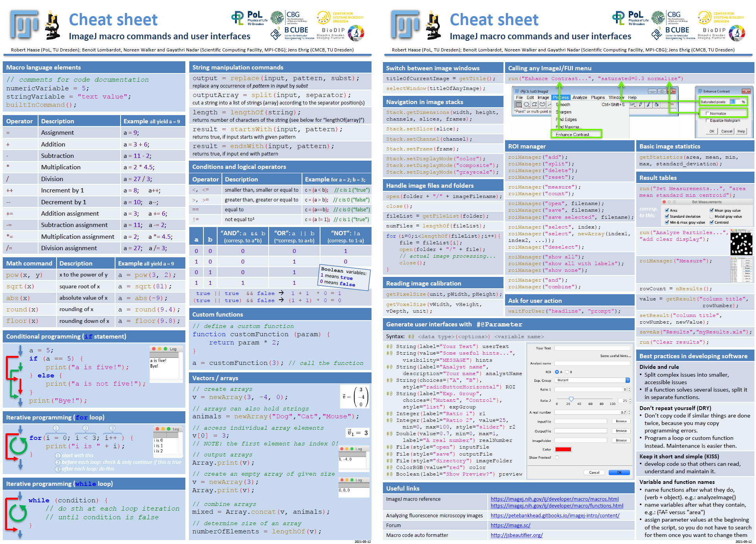Open the jsbeautifier.org link

coord(516,535)
